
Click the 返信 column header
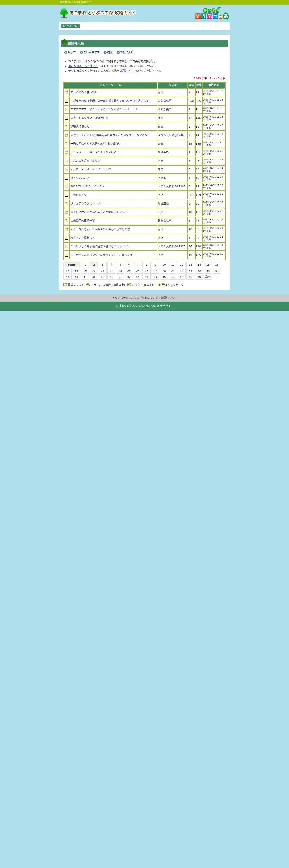192,85
